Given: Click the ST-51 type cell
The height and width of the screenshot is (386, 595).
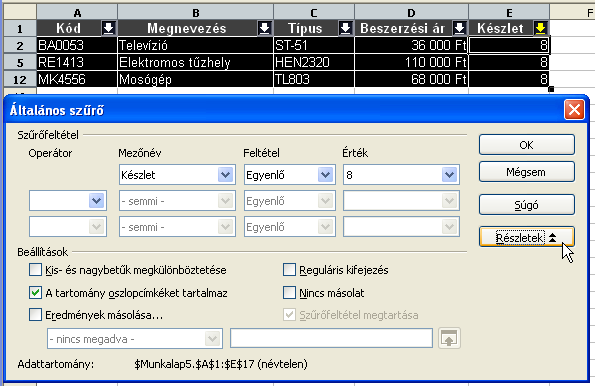Looking at the screenshot, I should 314,46.
